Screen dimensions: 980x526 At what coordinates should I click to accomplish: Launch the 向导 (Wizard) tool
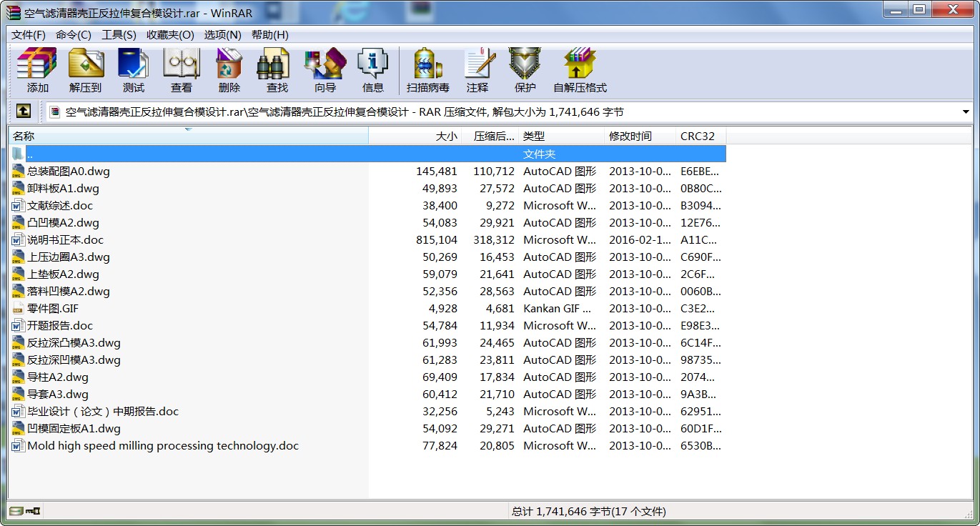tap(325, 70)
